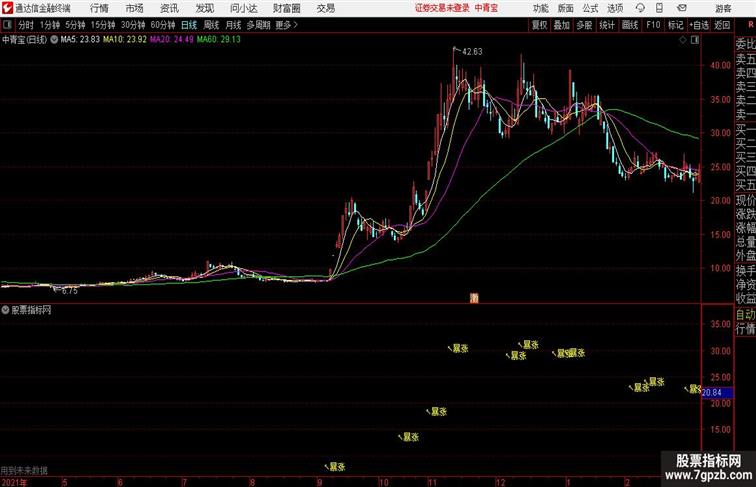This screenshot has width=756, height=487.
Task: Open the 发现 menu
Action: pos(204,8)
